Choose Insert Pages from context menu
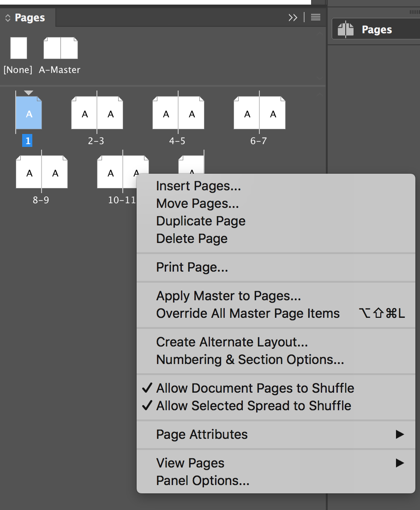Image resolution: width=420 pixels, height=510 pixels. [198, 186]
